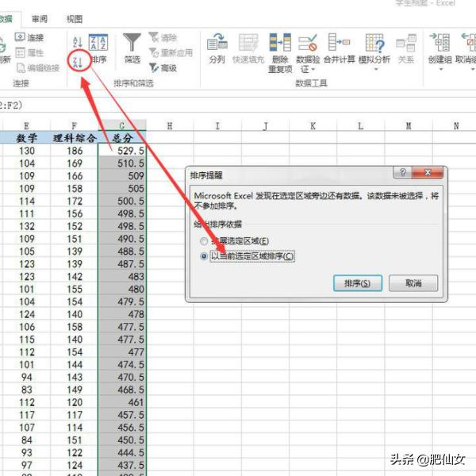Click the total score cell 505
Image resolution: width=476 pixels, height=476 pixels.
(x=122, y=189)
